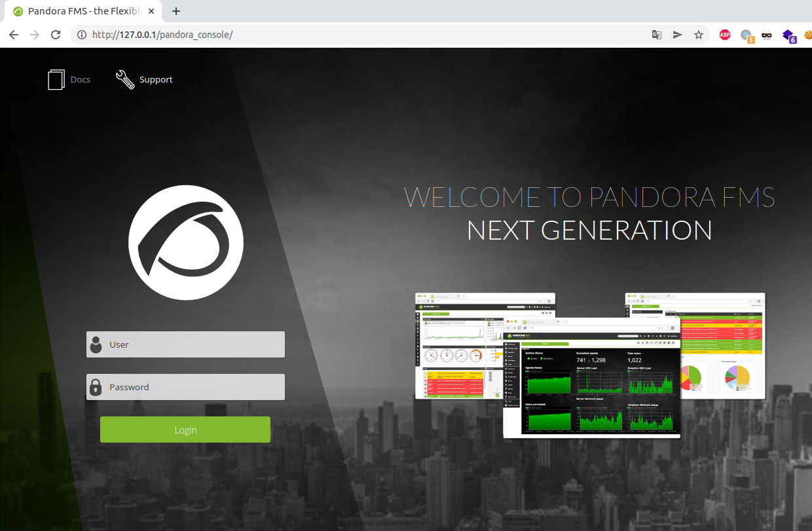Image resolution: width=812 pixels, height=531 pixels.
Task: Click the translate page icon
Action: (657, 35)
